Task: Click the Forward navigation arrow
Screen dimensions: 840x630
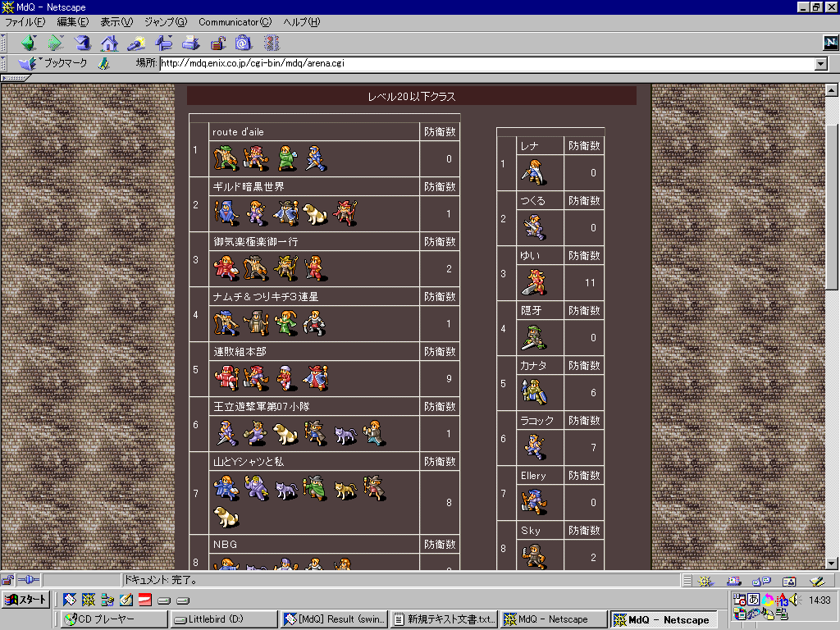Action: (x=56, y=43)
